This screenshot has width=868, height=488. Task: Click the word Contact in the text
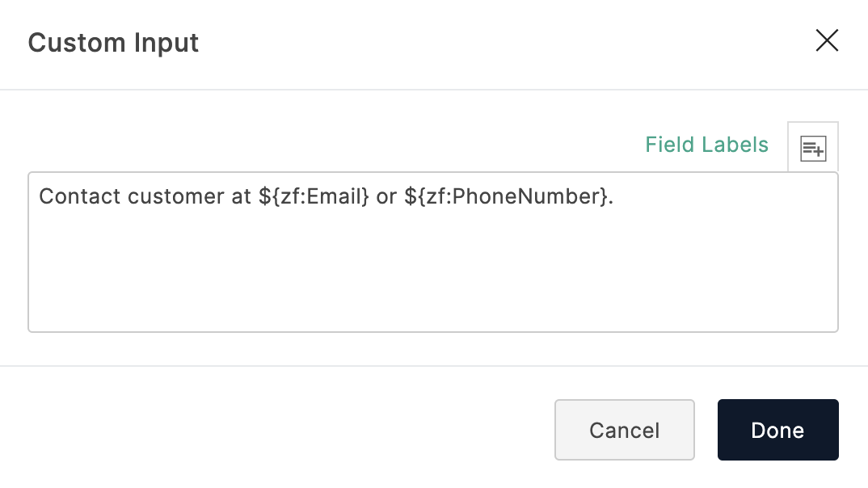[80, 196]
